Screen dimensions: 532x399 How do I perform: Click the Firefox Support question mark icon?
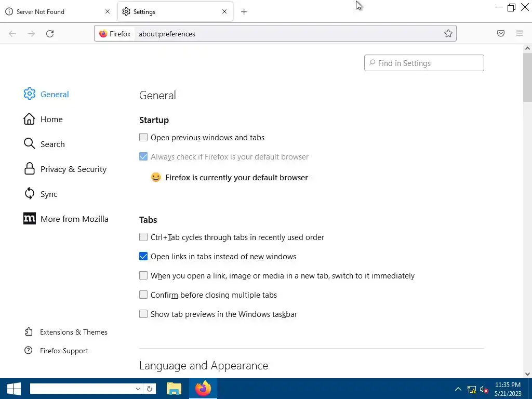point(29,351)
